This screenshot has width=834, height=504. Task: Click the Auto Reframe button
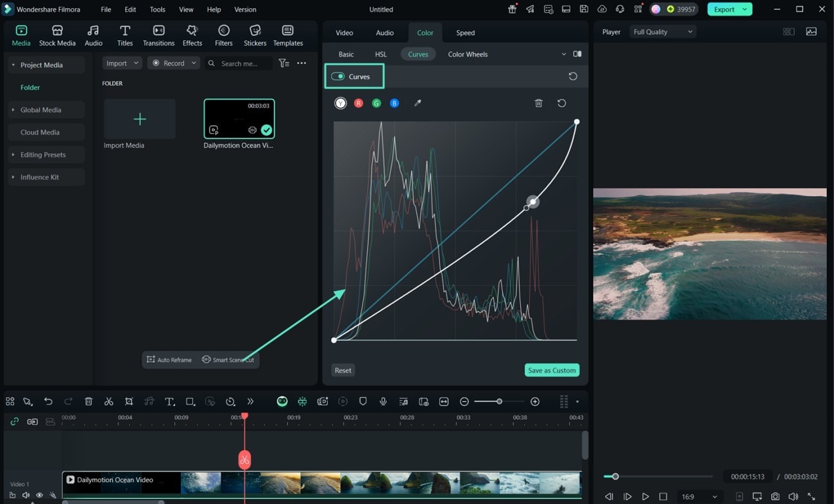(x=169, y=360)
